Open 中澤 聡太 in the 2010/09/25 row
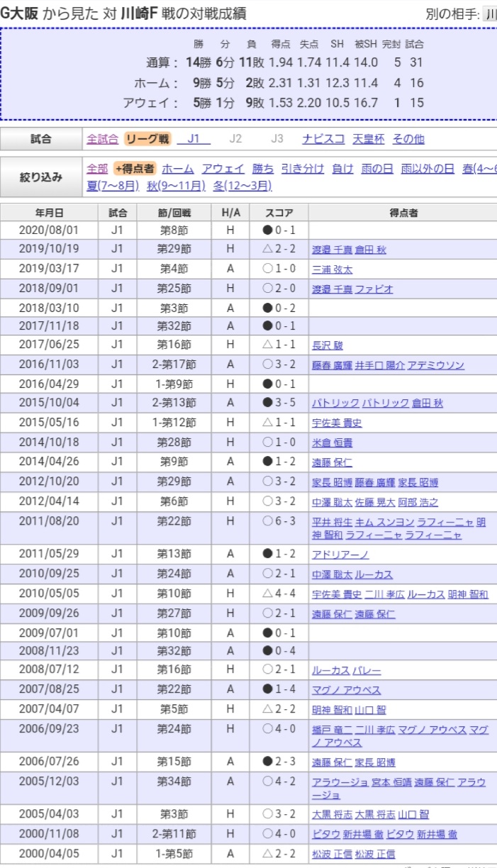The height and width of the screenshot is (868, 497). 333,574
